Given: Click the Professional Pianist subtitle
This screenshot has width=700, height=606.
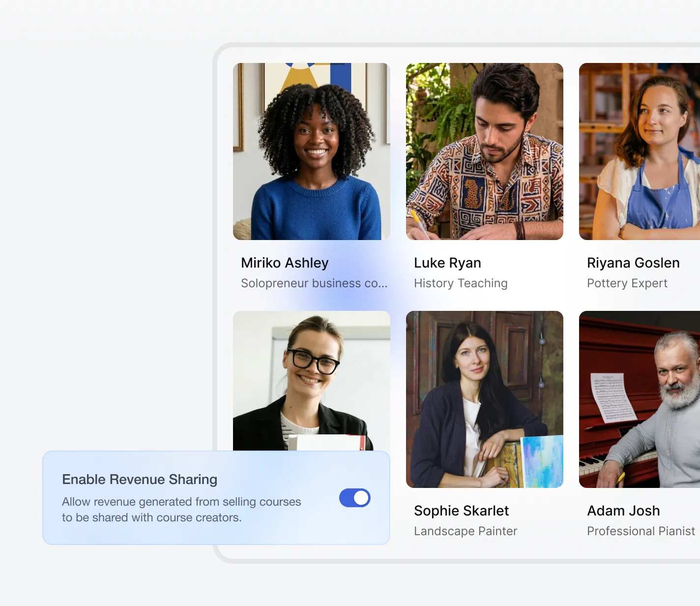Looking at the screenshot, I should click(641, 531).
